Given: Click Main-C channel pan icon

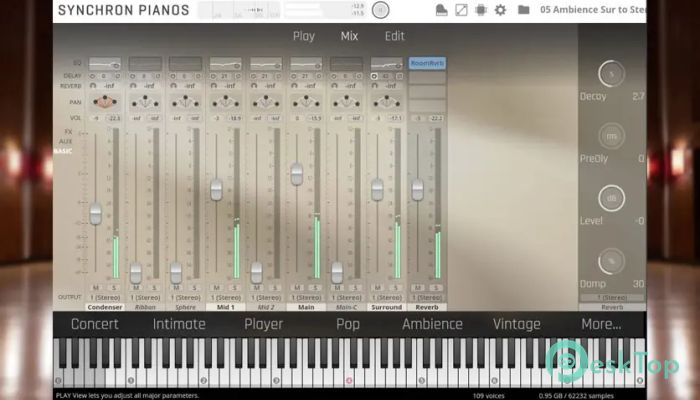Looking at the screenshot, I should pos(346,102).
